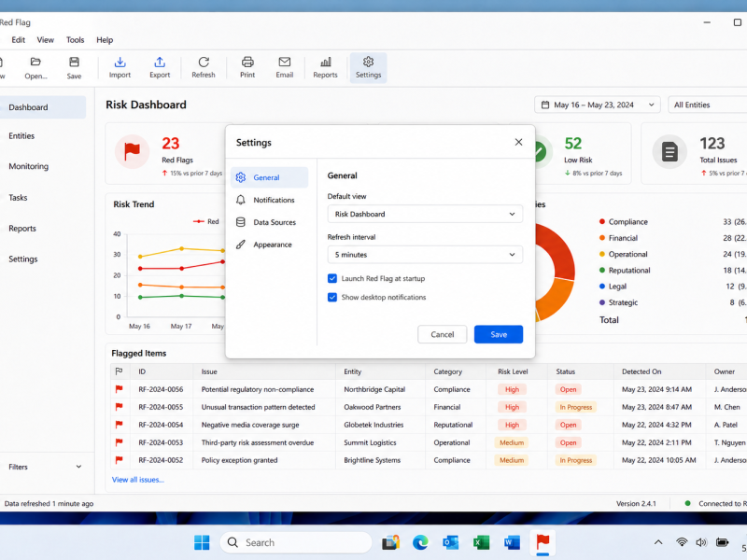Image resolution: width=747 pixels, height=560 pixels.
Task: Click the blue Legal legend dot
Action: pos(602,287)
